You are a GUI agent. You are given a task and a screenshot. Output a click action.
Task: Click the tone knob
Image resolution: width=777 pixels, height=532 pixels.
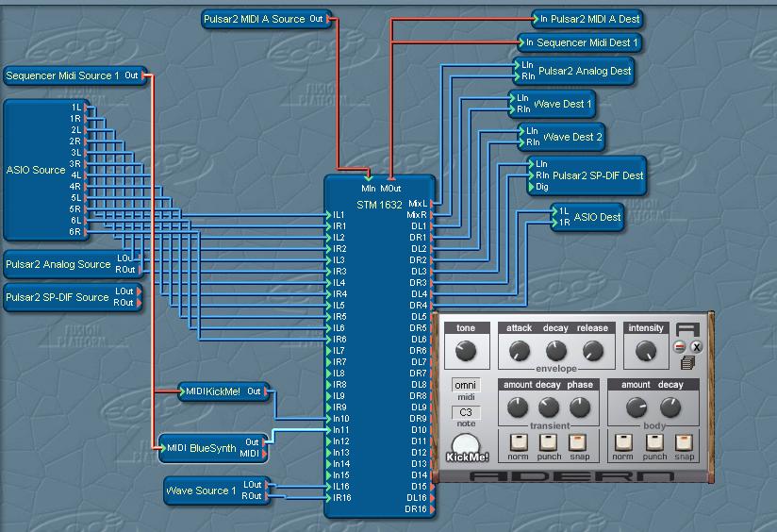coord(466,351)
